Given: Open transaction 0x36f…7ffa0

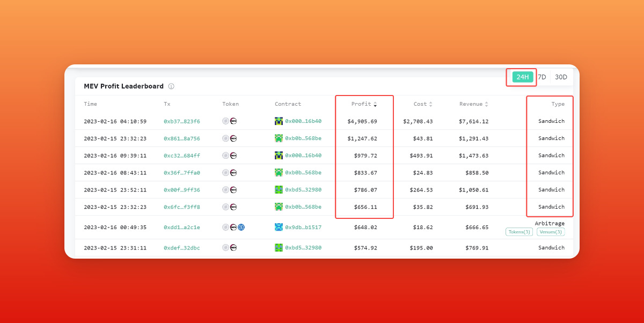Looking at the screenshot, I should [182, 173].
